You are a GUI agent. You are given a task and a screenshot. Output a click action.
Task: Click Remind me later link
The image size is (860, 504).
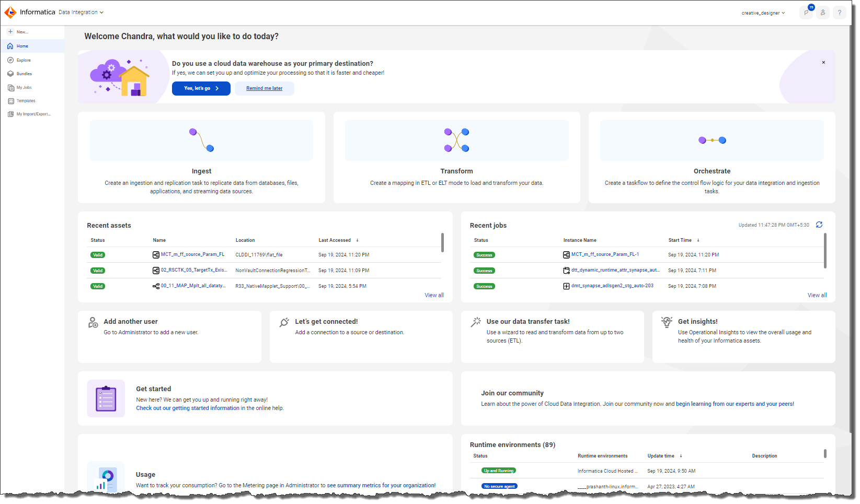(265, 88)
